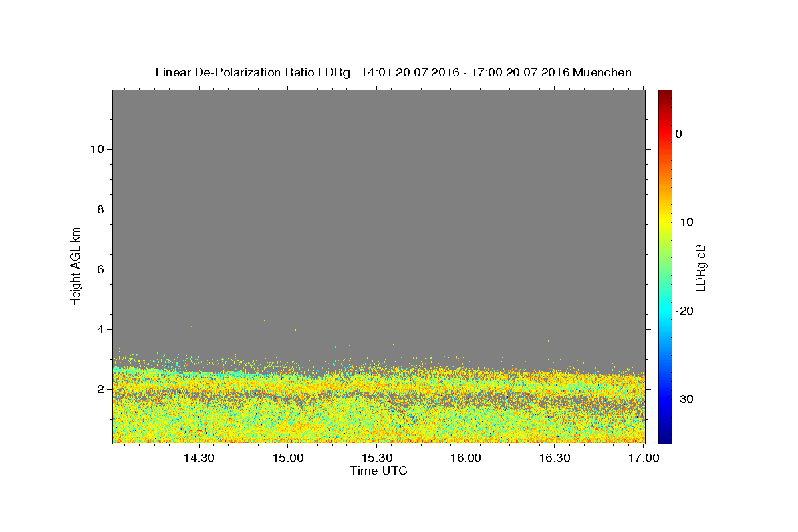This screenshot has width=798, height=532.
Task: Click the Time UTC axis title
Action: click(x=378, y=471)
